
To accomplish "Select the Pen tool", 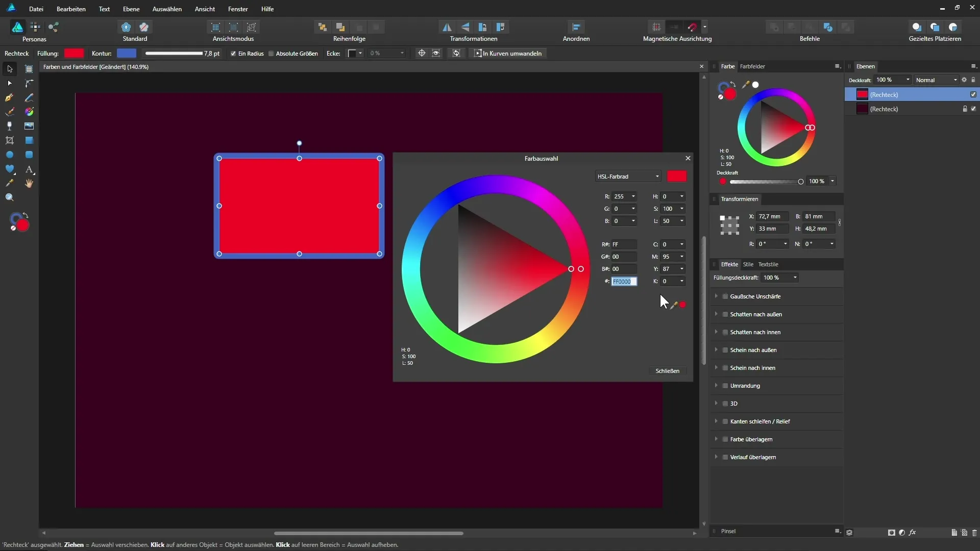I will click(x=10, y=97).
